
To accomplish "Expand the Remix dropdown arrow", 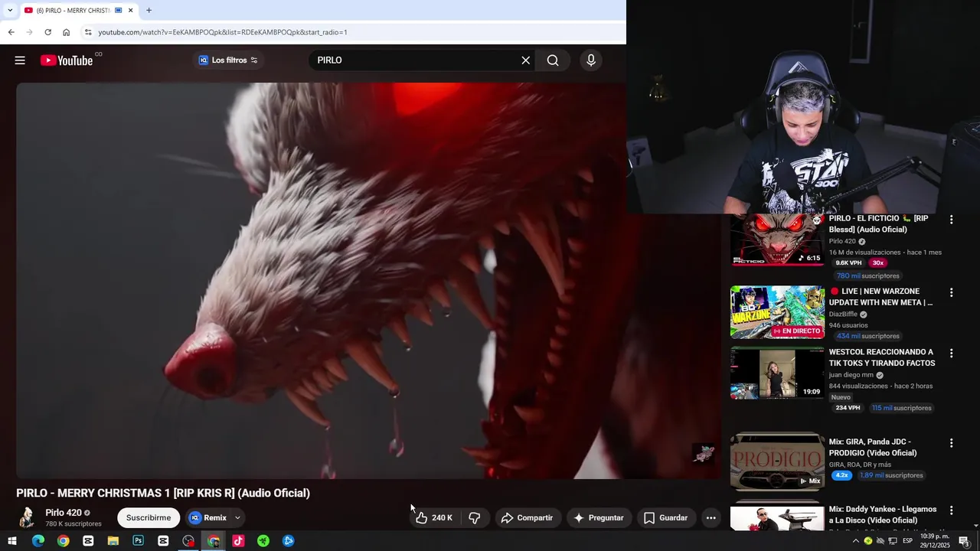I will [x=237, y=518].
